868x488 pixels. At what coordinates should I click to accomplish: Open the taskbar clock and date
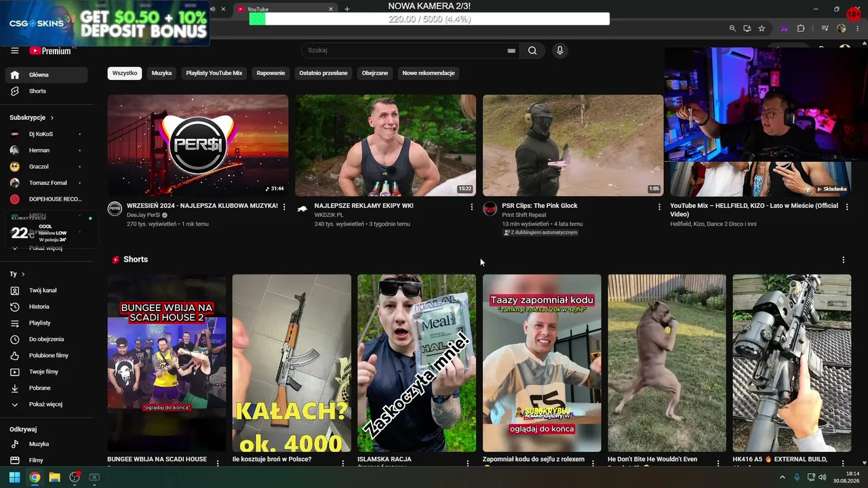point(847,477)
